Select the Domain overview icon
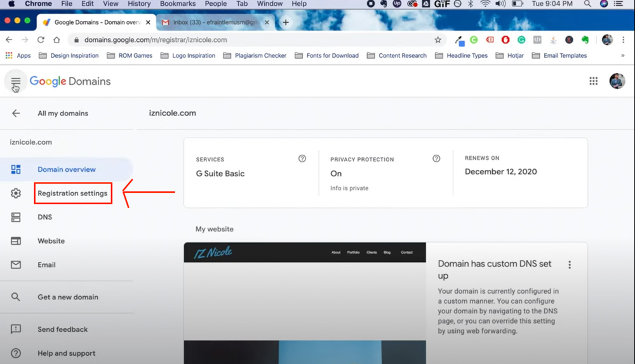This screenshot has width=635, height=364. [16, 169]
